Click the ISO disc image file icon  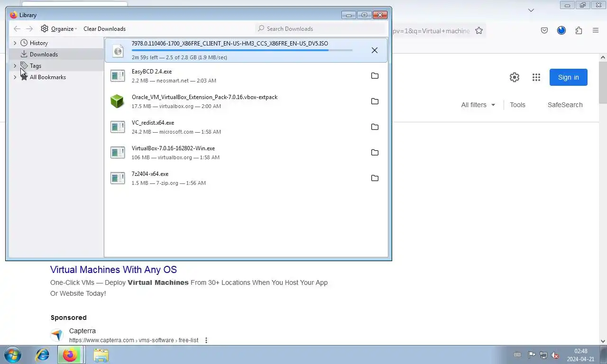pyautogui.click(x=118, y=50)
